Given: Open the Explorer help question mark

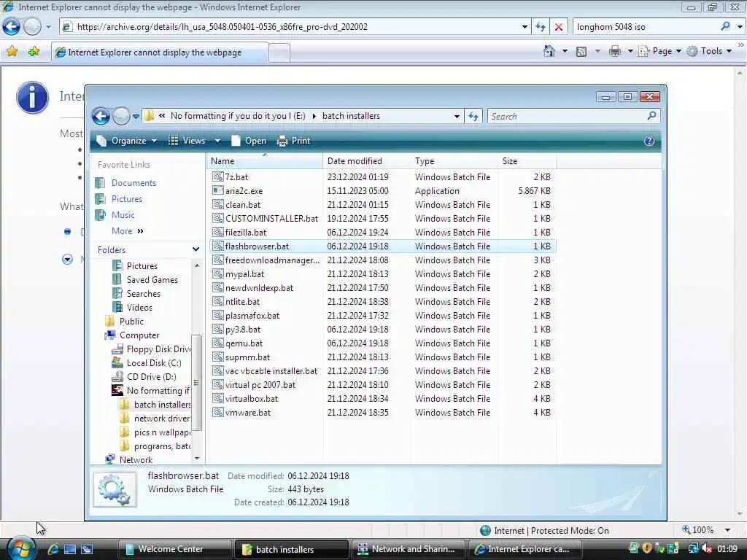Looking at the screenshot, I should pos(649,141).
